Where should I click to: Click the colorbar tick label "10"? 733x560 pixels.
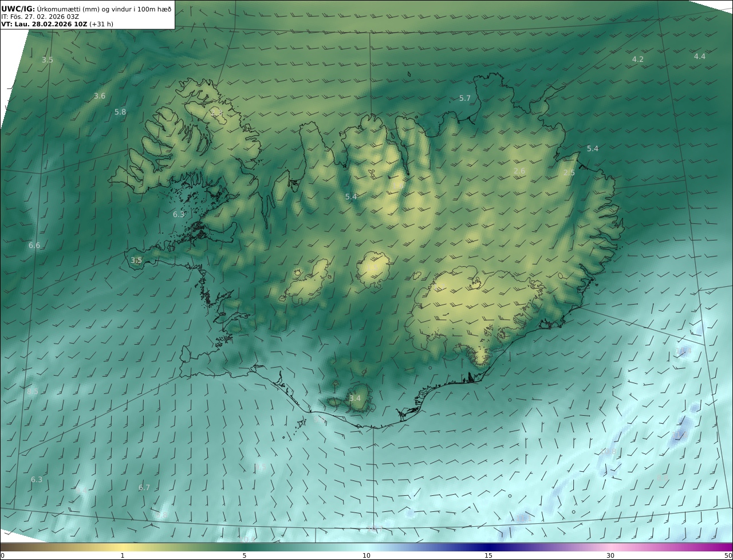pyautogui.click(x=366, y=555)
